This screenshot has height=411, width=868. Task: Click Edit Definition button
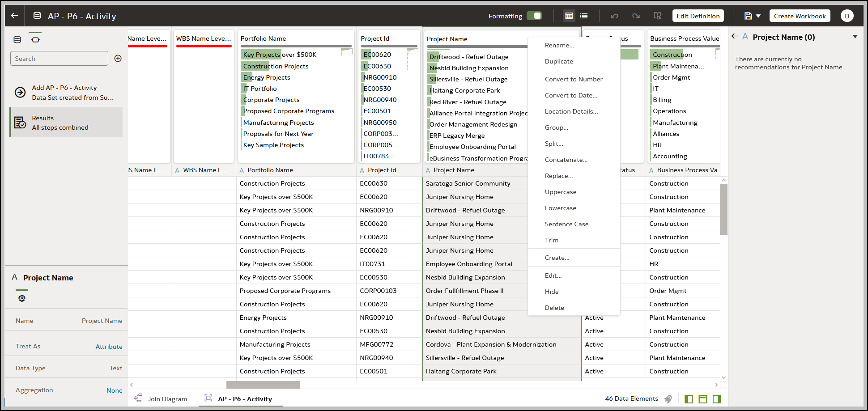click(698, 16)
